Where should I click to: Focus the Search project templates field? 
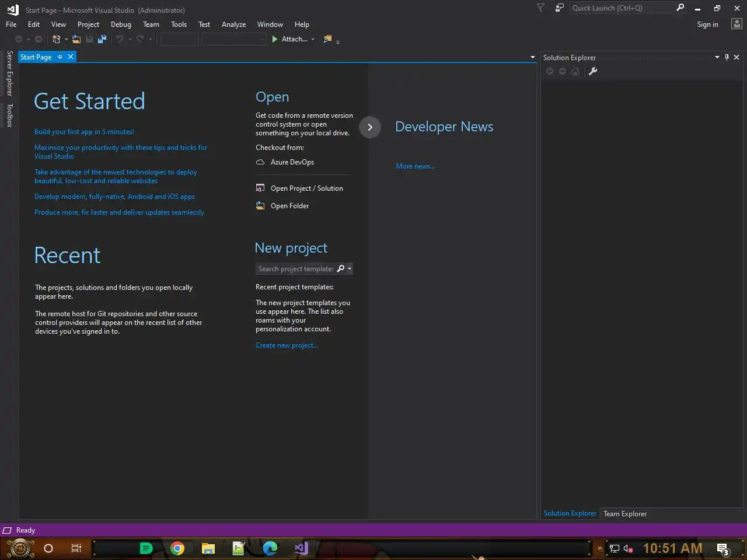point(296,269)
